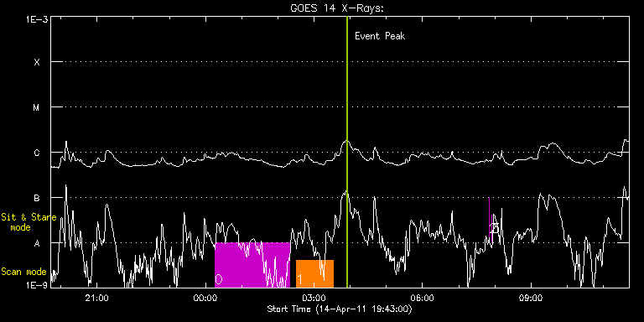
Task: Click the Start Time axis caption
Action: [x=340, y=309]
